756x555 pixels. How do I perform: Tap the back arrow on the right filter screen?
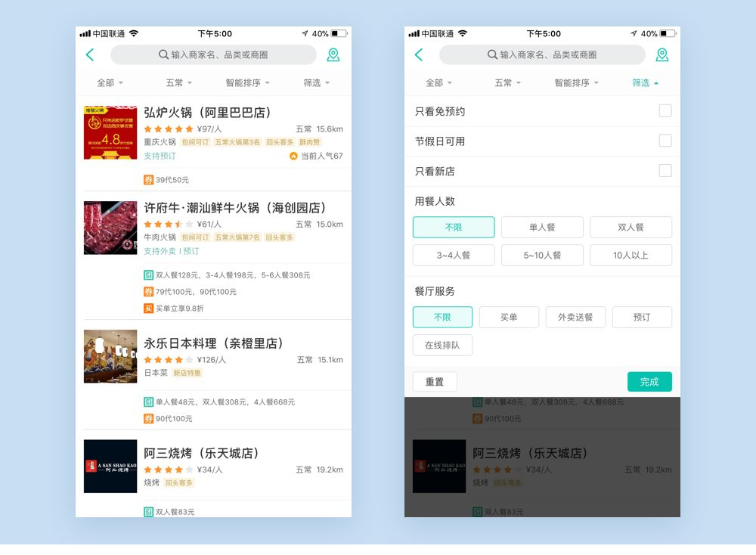click(419, 55)
